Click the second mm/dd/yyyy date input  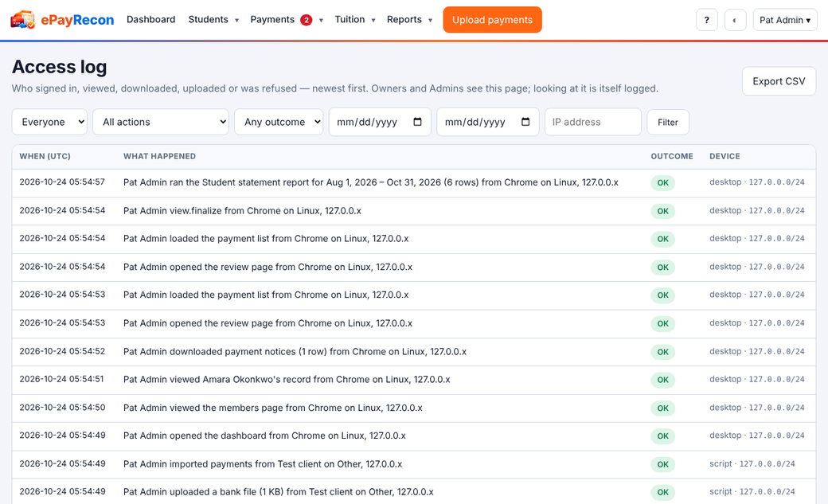click(488, 122)
